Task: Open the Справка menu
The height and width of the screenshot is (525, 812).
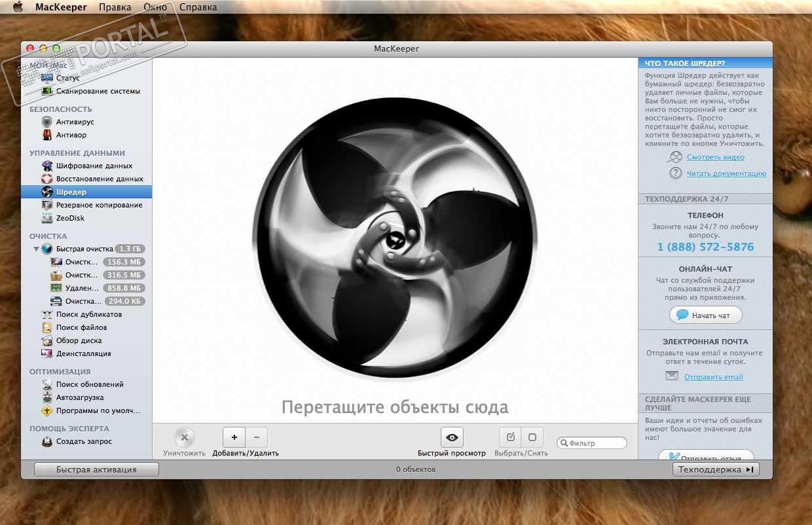Action: [x=198, y=7]
